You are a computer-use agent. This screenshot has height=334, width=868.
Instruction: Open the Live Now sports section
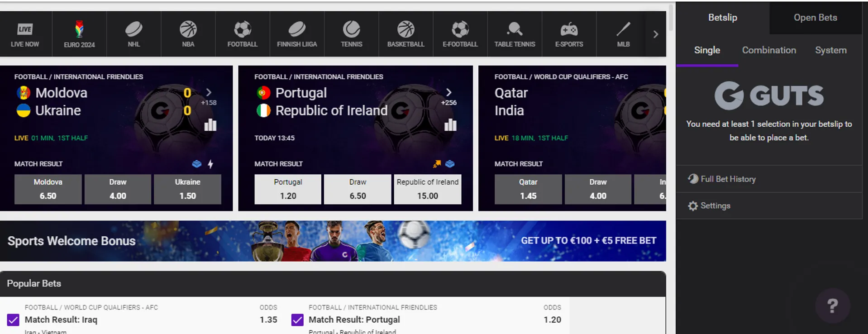coord(25,34)
